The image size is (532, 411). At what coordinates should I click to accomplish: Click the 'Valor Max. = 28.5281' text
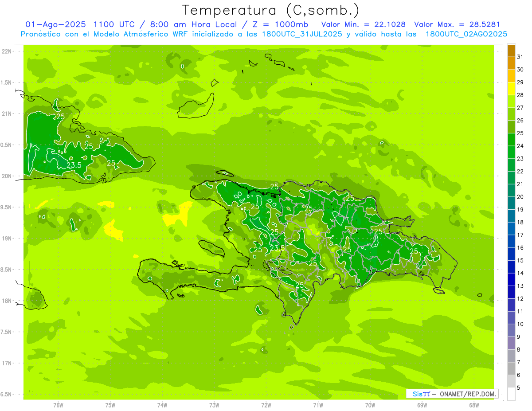coord(457,24)
